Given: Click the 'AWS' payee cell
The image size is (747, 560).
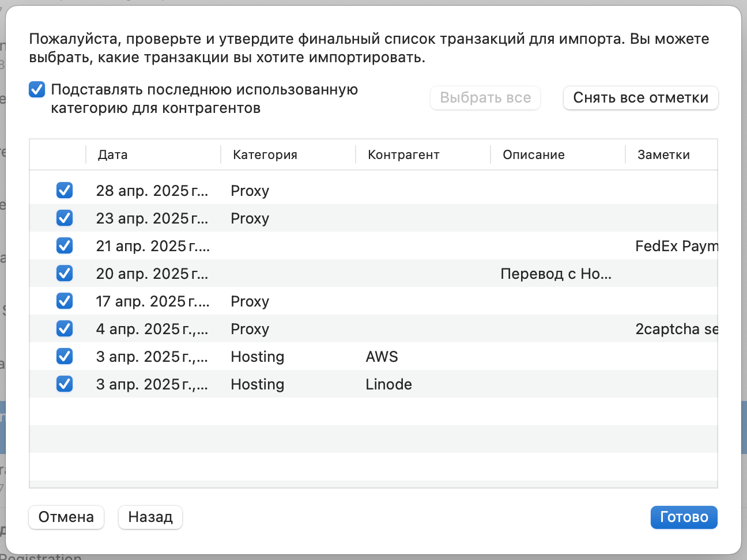Looking at the screenshot, I should pyautogui.click(x=382, y=357).
